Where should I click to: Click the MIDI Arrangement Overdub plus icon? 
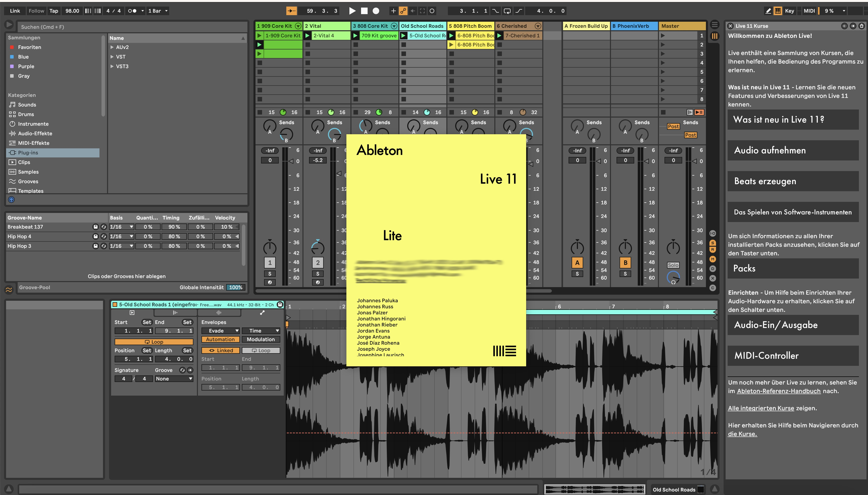pos(393,11)
